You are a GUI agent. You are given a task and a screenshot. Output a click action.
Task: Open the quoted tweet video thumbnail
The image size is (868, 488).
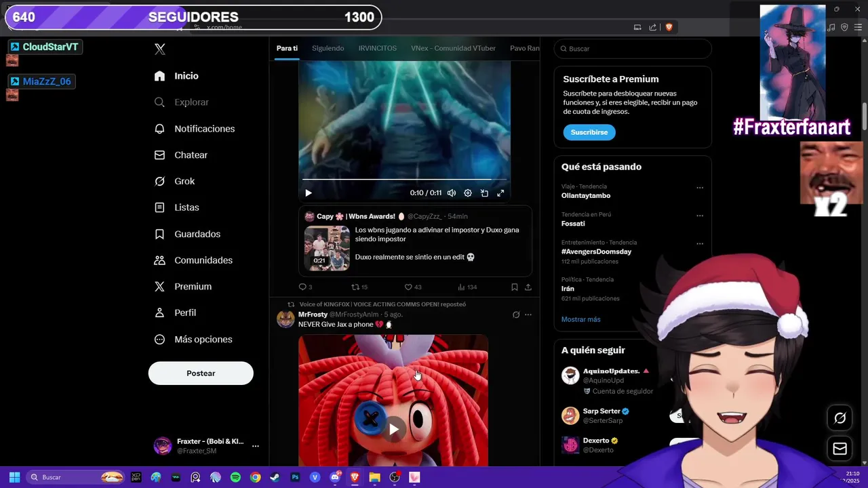point(327,248)
